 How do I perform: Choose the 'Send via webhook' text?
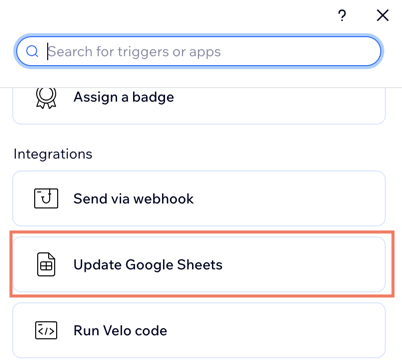coord(133,199)
